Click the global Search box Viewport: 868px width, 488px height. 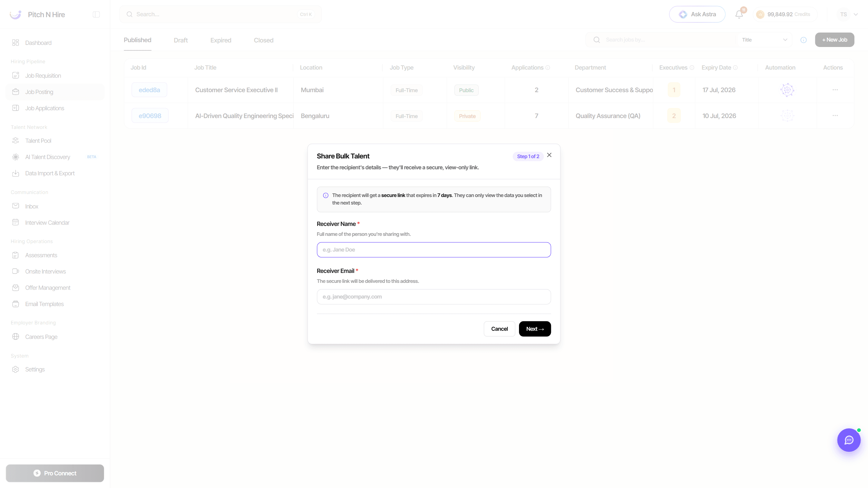coord(220,14)
